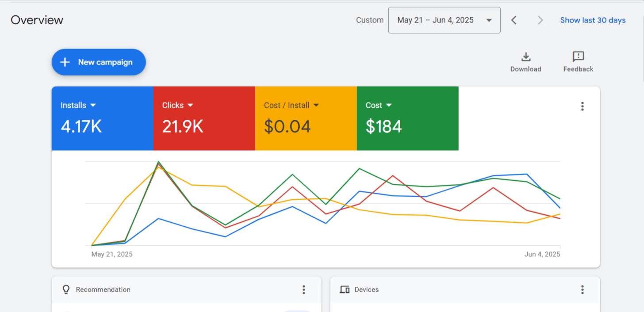Screen dimensions: 644x312
Task: Expand the Cost / Install metric dropdown
Action: [316, 105]
